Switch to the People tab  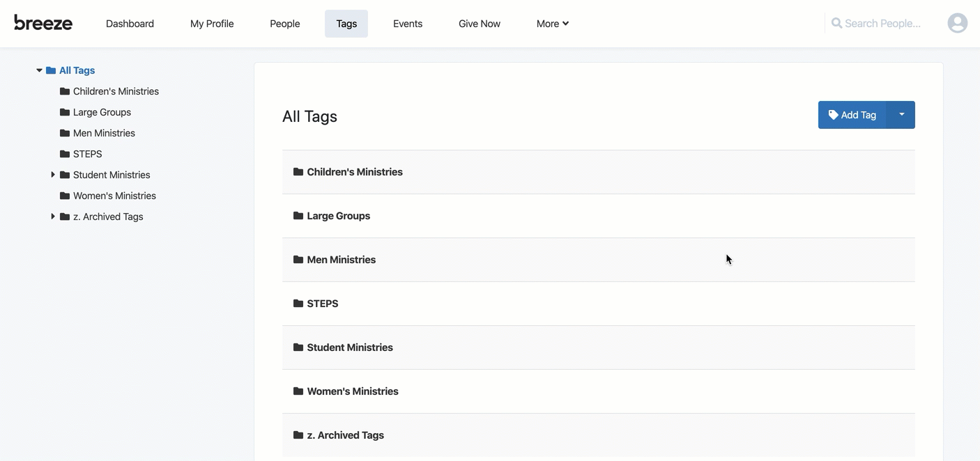coord(285,24)
